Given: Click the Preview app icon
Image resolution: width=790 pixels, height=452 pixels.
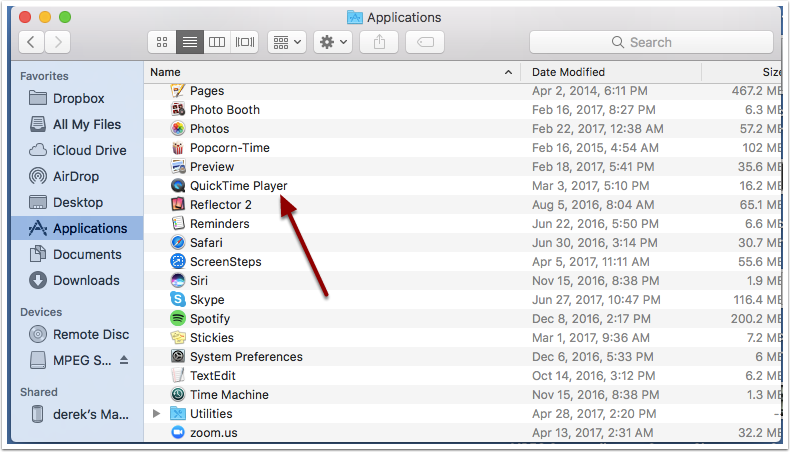Looking at the screenshot, I should 178,166.
